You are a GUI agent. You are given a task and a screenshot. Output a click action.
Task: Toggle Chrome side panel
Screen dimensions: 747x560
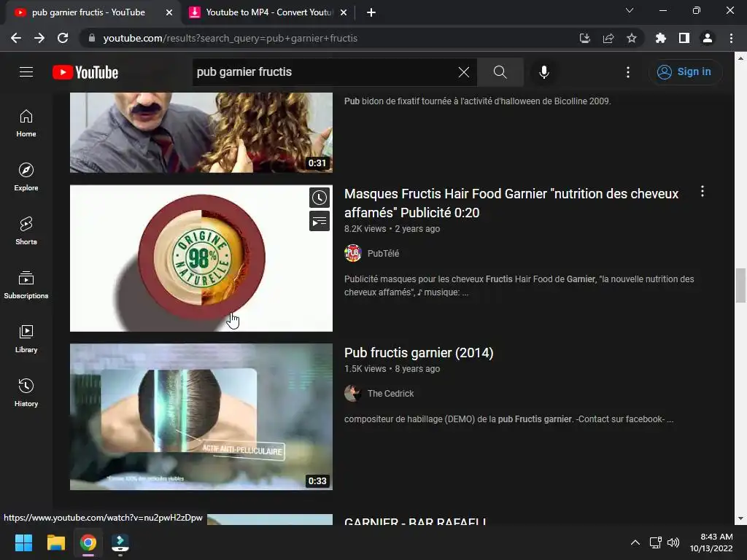point(684,38)
